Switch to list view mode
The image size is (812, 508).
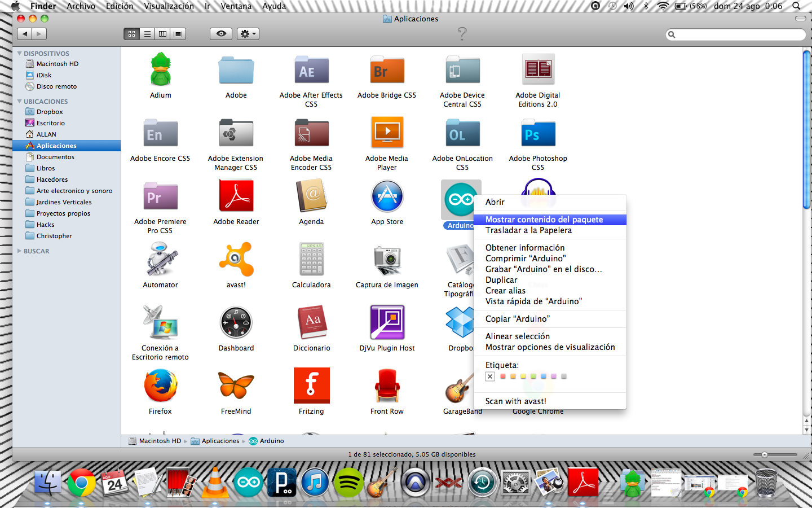point(147,34)
